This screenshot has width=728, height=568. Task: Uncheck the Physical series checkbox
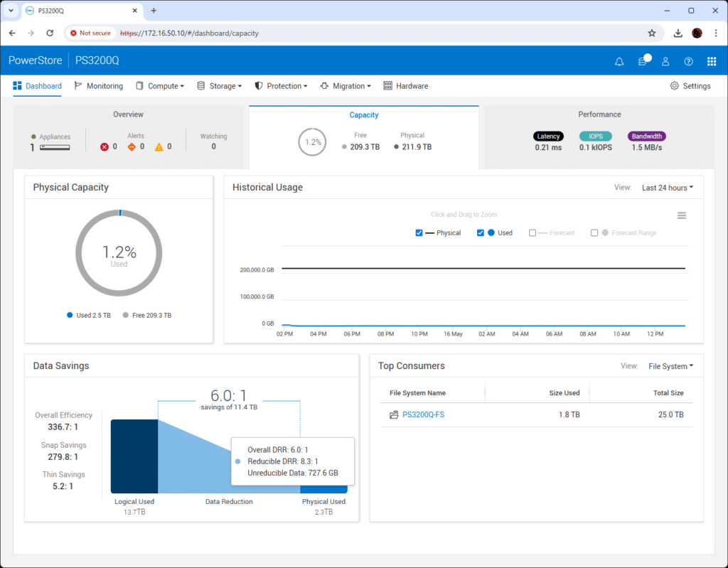(419, 232)
